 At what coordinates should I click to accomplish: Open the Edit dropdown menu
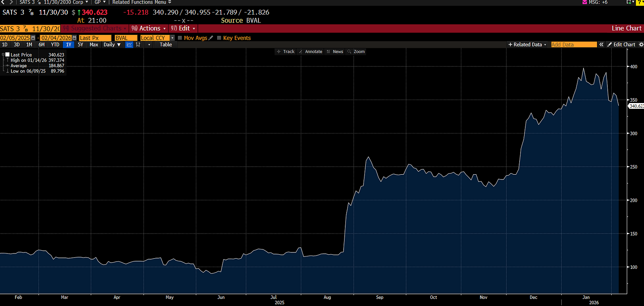tap(183, 28)
